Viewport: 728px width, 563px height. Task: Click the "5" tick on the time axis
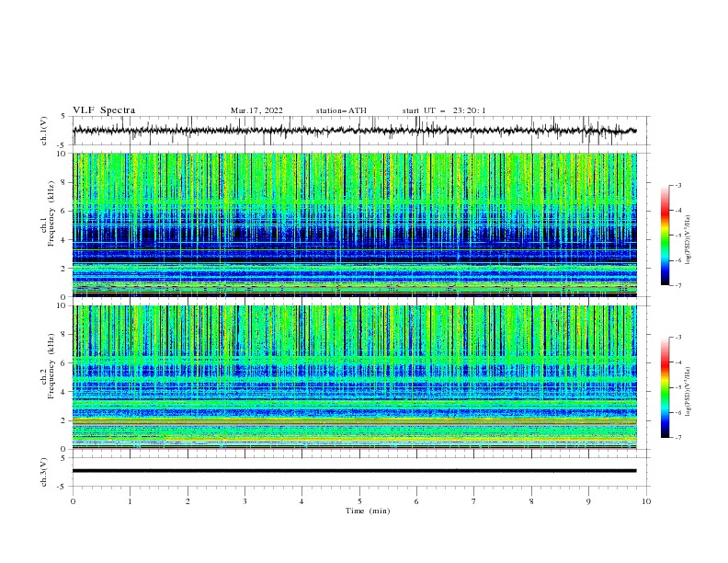point(359,501)
